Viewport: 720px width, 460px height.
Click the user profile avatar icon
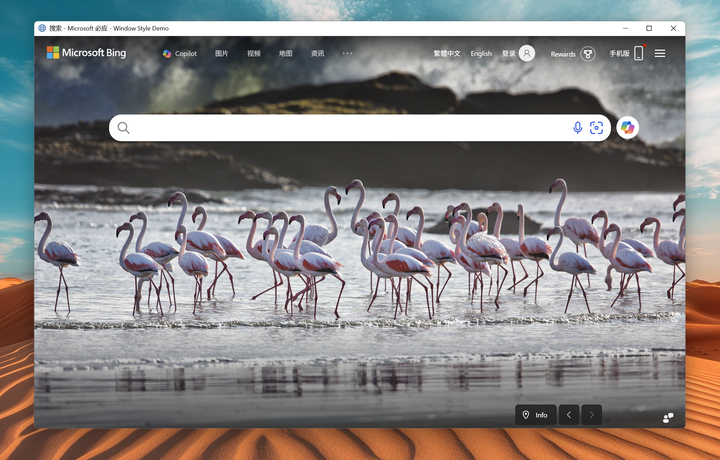point(527,54)
